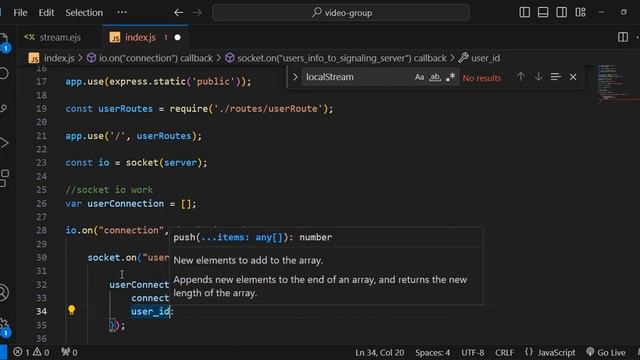
Task: Open the Search view in activity bar
Action: click(3, 73)
